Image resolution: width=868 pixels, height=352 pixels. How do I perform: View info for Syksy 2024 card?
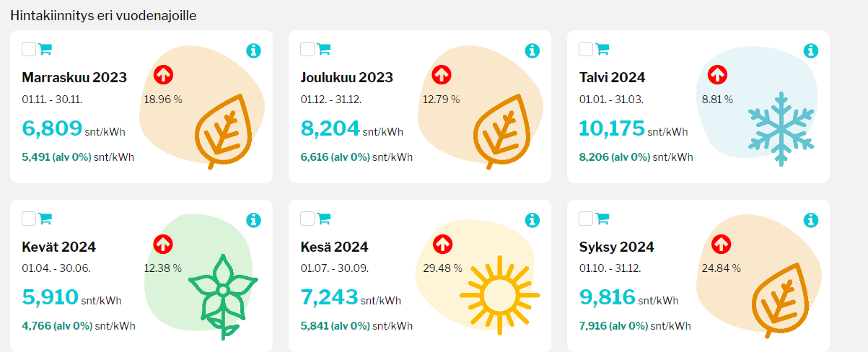[x=810, y=220]
